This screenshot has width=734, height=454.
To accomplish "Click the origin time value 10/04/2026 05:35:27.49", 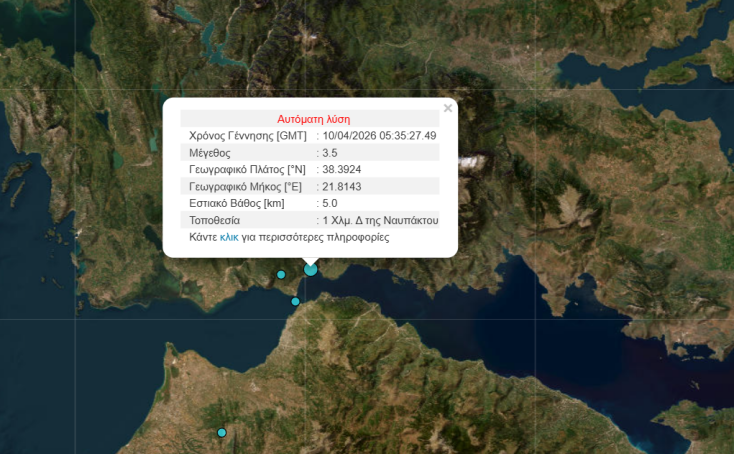I will pos(379,136).
